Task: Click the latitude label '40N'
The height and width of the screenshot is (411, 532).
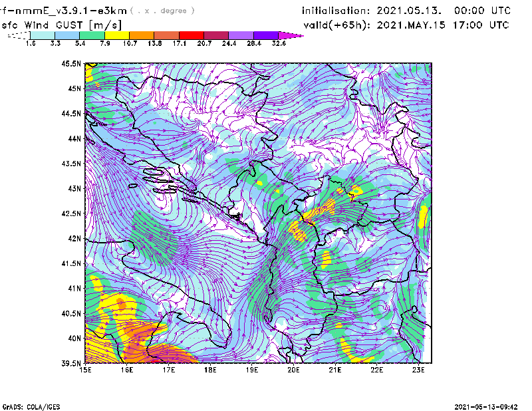Action: [74, 339]
